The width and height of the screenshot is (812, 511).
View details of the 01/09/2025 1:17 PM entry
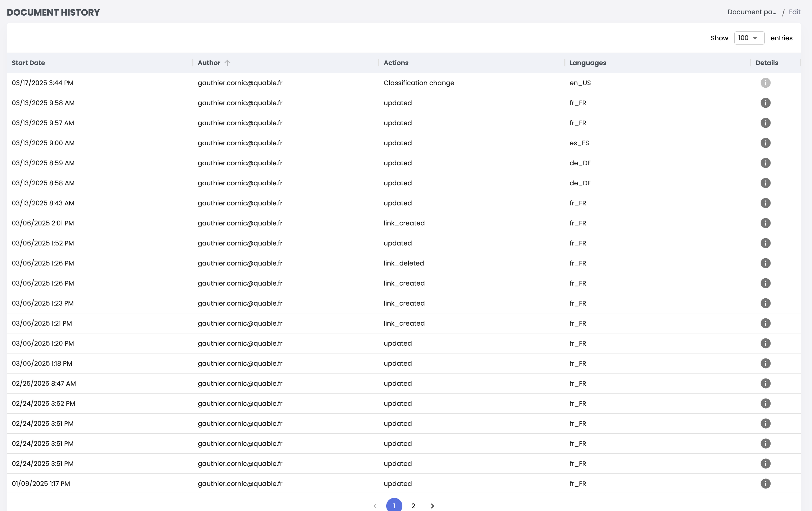click(x=765, y=483)
